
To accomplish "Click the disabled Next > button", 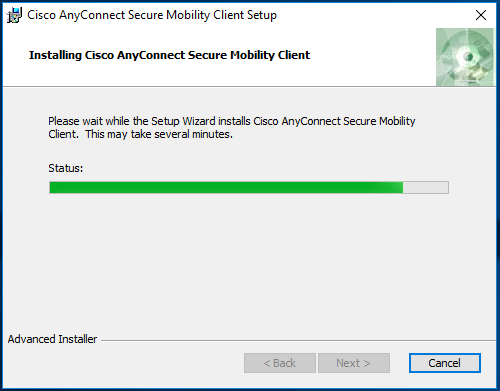I will pyautogui.click(x=354, y=363).
